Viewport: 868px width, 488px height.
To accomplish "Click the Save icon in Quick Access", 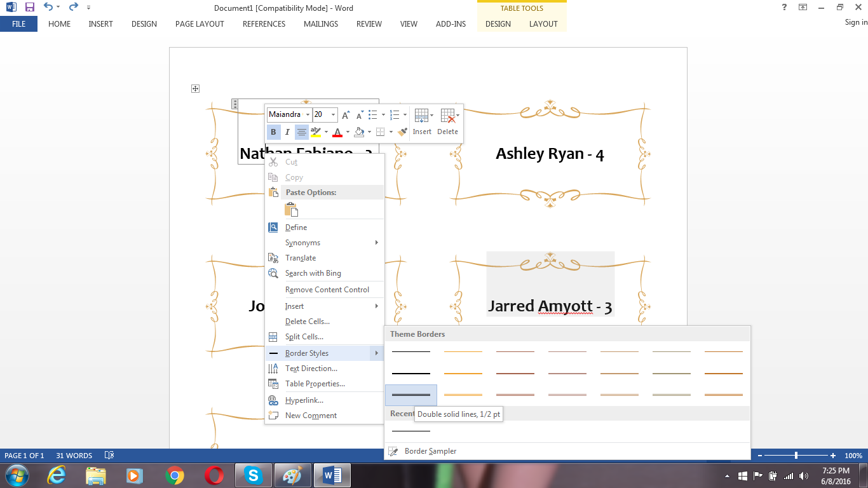I will point(29,8).
